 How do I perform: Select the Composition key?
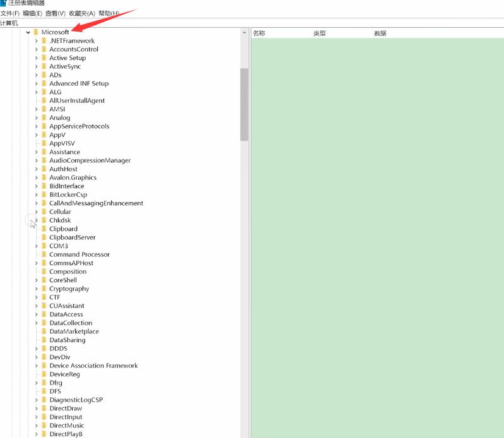[68, 272]
